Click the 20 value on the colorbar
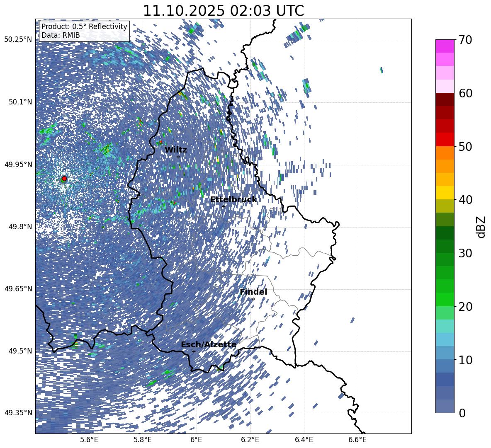The width and height of the screenshot is (491, 448). click(x=465, y=307)
